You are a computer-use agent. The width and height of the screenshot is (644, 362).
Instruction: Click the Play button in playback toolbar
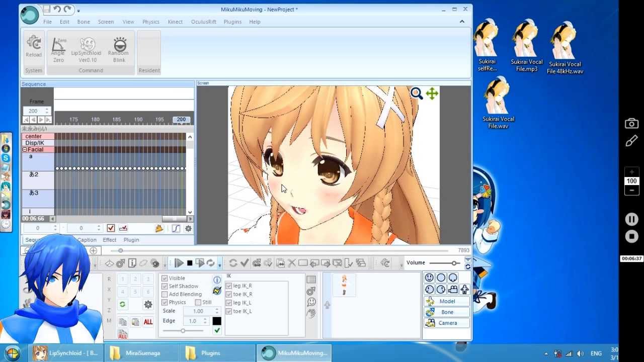pyautogui.click(x=179, y=263)
